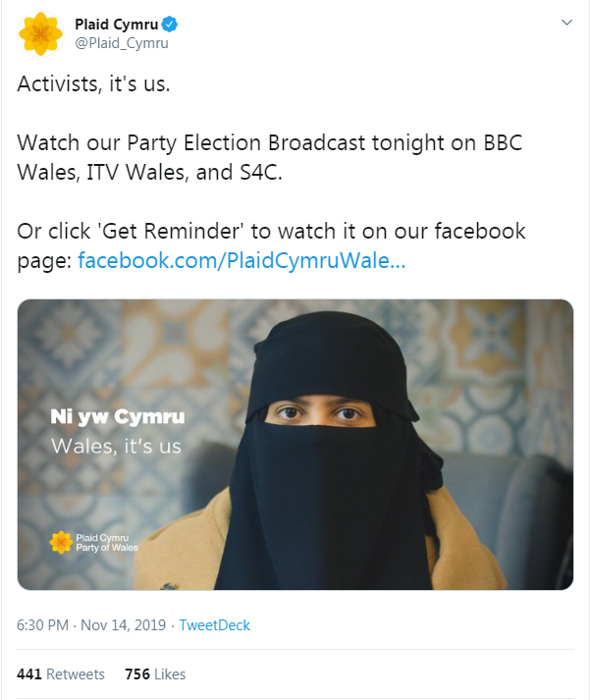View the 756 Likes list

[x=155, y=674]
